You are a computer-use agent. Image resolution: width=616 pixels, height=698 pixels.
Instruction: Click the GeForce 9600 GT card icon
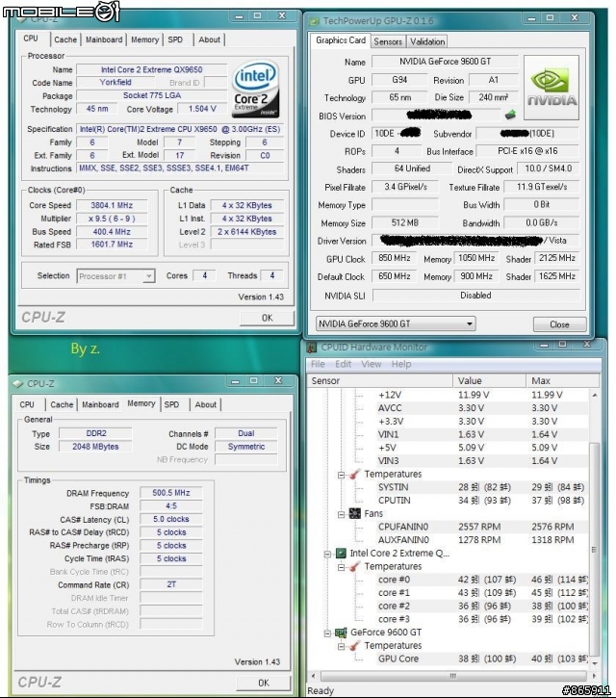point(341,633)
